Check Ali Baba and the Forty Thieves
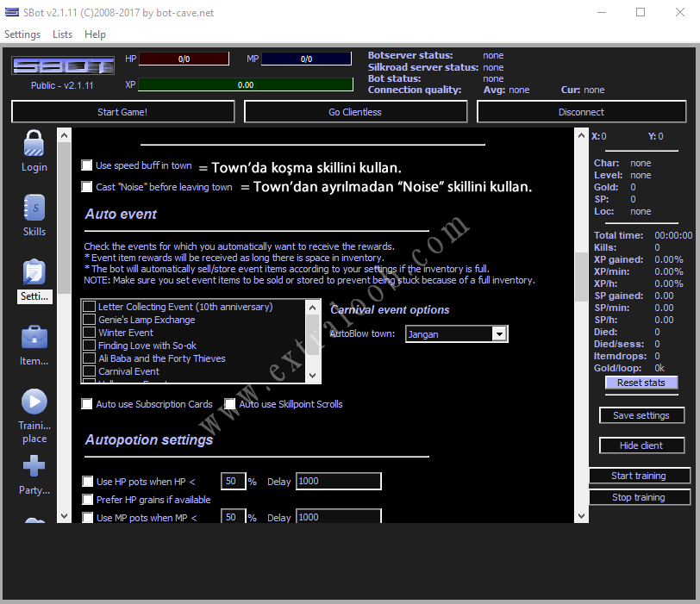The image size is (700, 604). [x=90, y=358]
